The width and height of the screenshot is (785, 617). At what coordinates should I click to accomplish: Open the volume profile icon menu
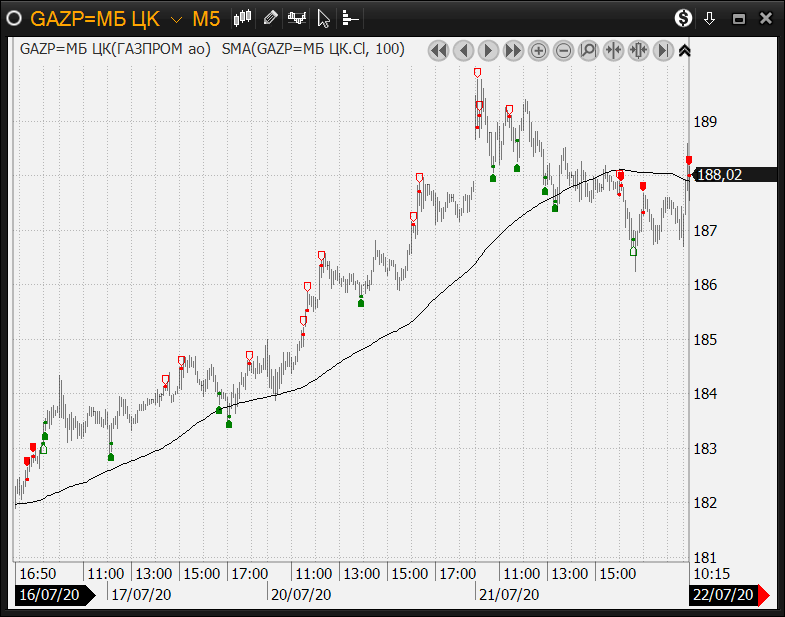[350, 18]
